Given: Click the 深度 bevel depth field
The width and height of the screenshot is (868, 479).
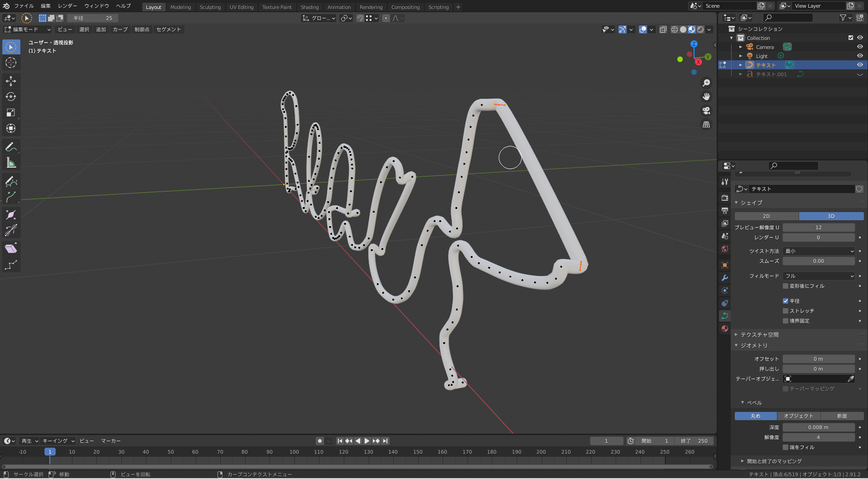Looking at the screenshot, I should coord(818,427).
